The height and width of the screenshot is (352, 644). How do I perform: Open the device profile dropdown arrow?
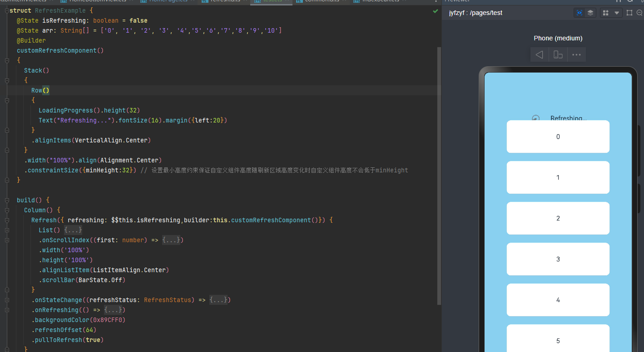(x=617, y=13)
